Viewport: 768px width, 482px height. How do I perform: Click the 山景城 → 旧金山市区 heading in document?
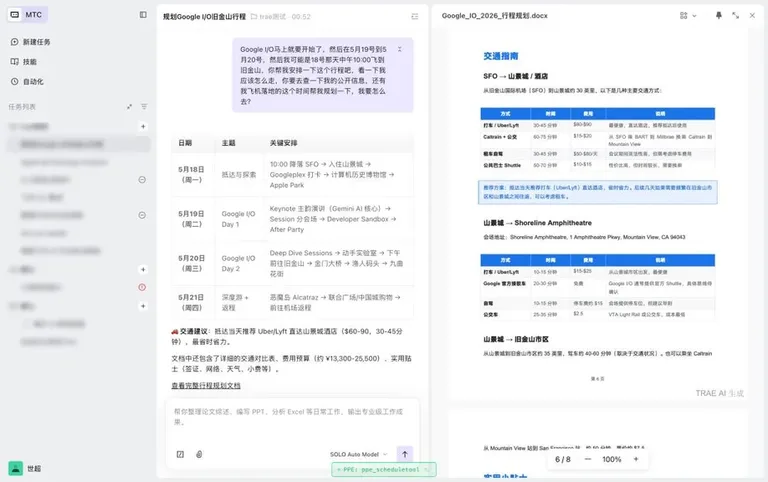[516, 339]
